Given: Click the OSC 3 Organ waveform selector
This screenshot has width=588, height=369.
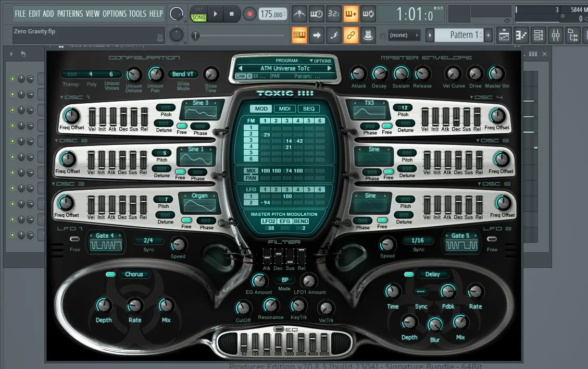Looking at the screenshot, I should (199, 195).
